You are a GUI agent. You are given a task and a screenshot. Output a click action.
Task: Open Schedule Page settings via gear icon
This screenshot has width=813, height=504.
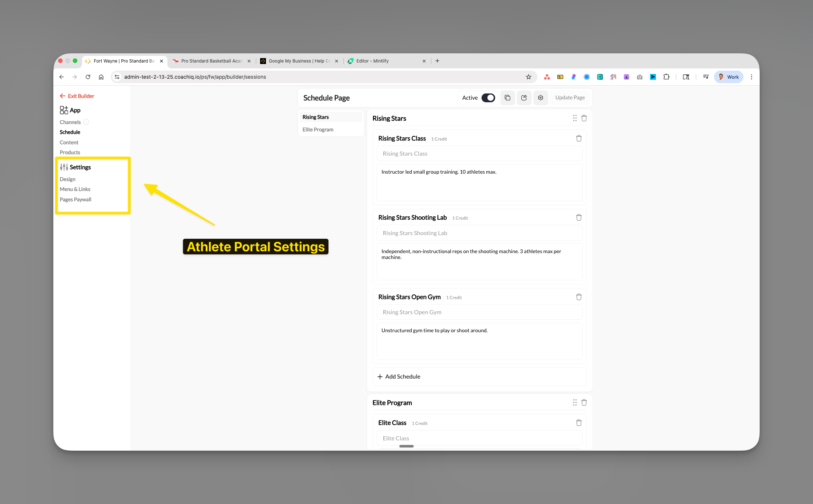point(540,97)
